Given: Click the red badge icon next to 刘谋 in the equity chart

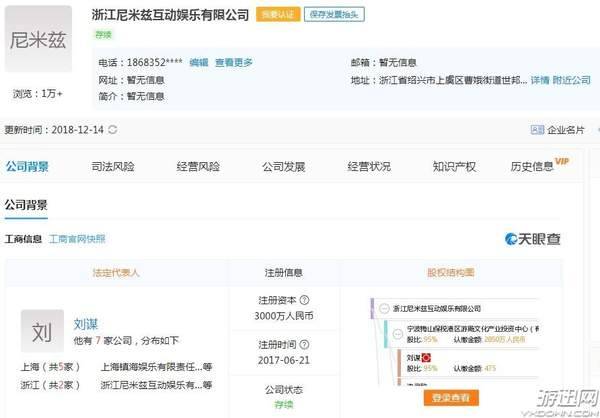Looking at the screenshot, I should (426, 358).
